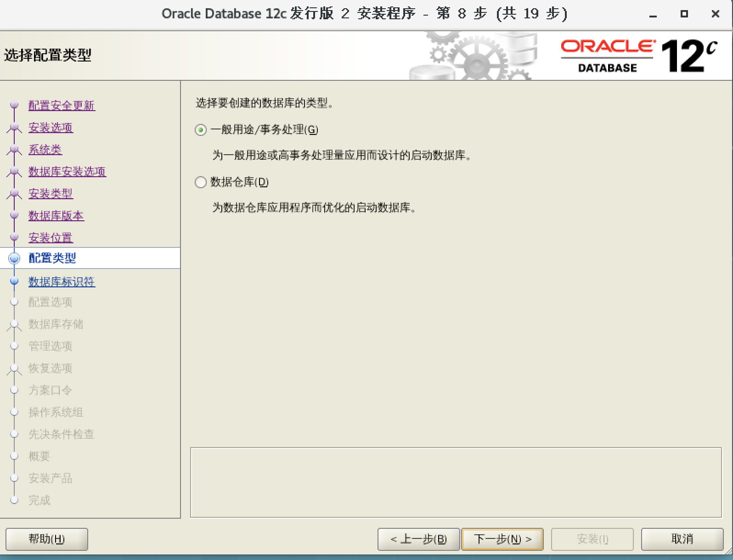The height and width of the screenshot is (560, 733).
Task: Click the 系统类 step bullet icon
Action: [14, 149]
